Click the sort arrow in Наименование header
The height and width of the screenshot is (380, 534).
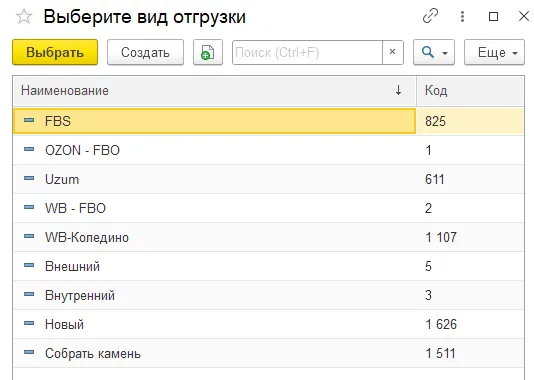pyautogui.click(x=398, y=90)
